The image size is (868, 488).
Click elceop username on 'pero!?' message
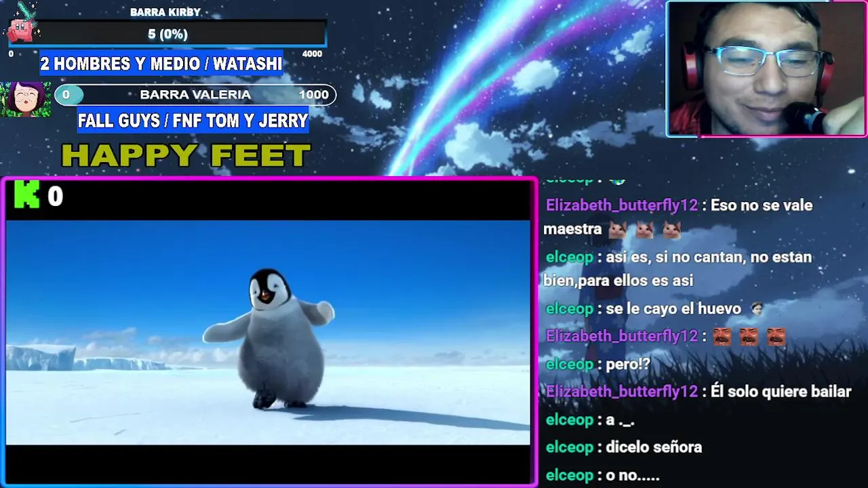[x=570, y=365]
